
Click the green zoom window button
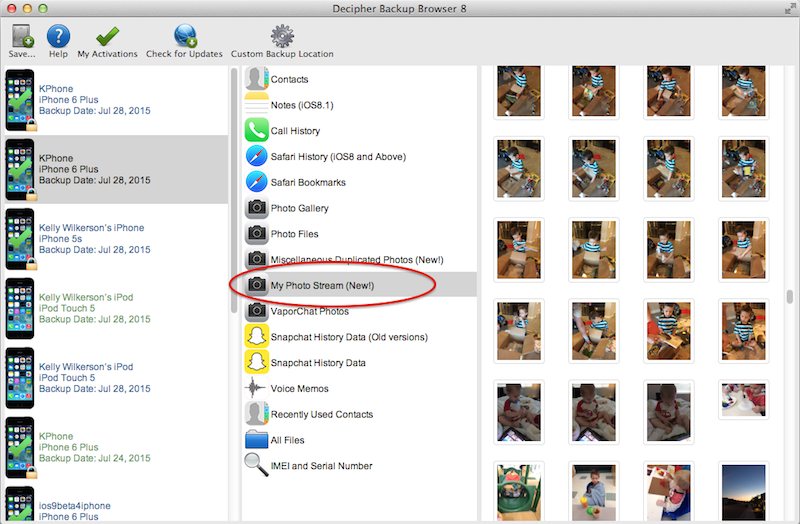pyautogui.click(x=43, y=8)
